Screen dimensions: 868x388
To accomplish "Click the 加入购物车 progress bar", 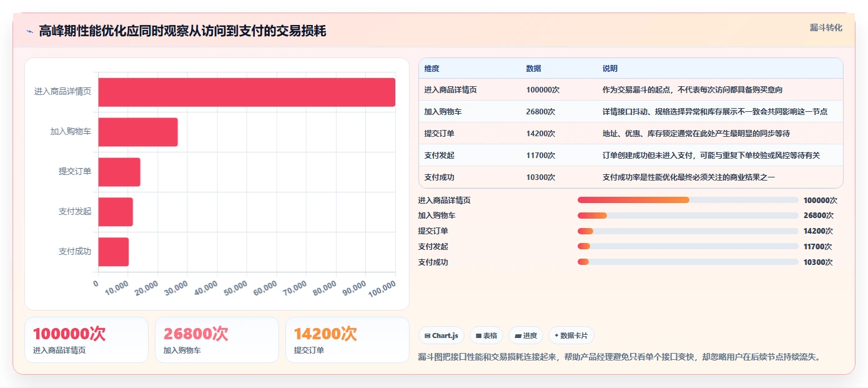I will (x=688, y=216).
